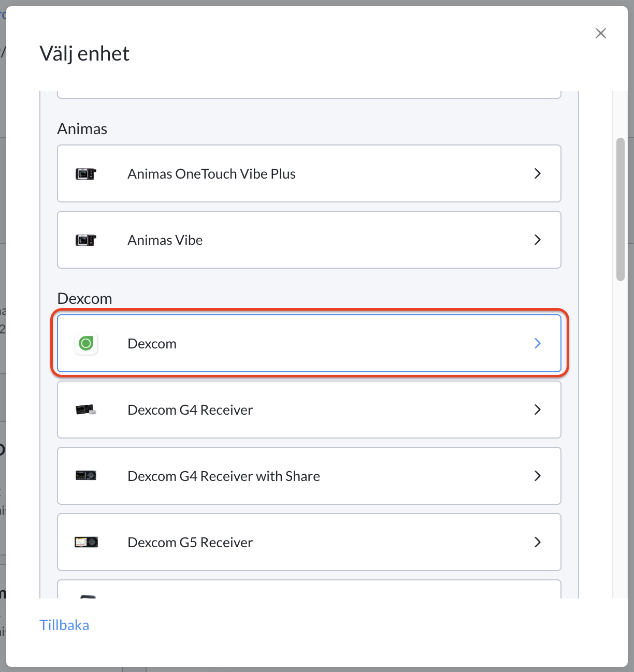Click the Dexcom G5 Receiver device icon
Screen dimensions: 634x672
point(86,542)
